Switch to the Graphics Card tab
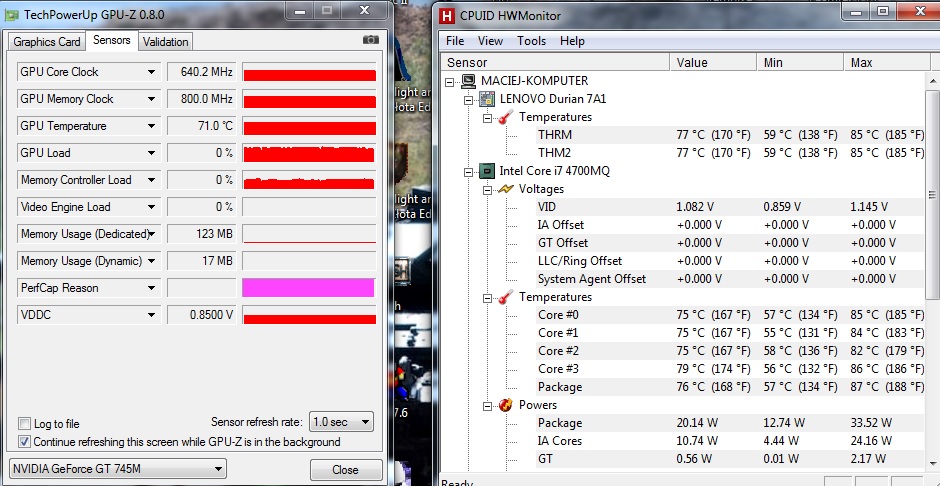 47,42
